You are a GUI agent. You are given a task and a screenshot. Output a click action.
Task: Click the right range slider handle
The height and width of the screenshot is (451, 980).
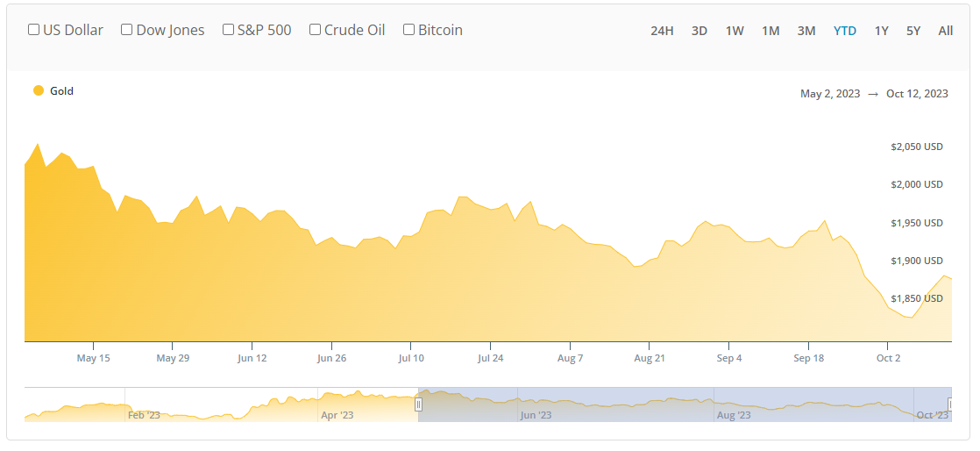pos(951,404)
